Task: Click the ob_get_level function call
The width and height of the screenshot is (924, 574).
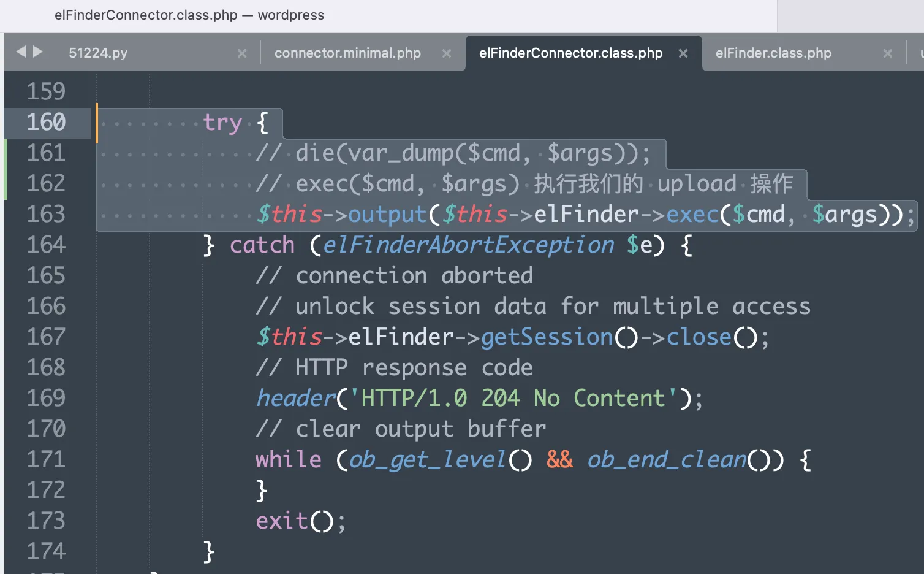Action: coord(428,460)
